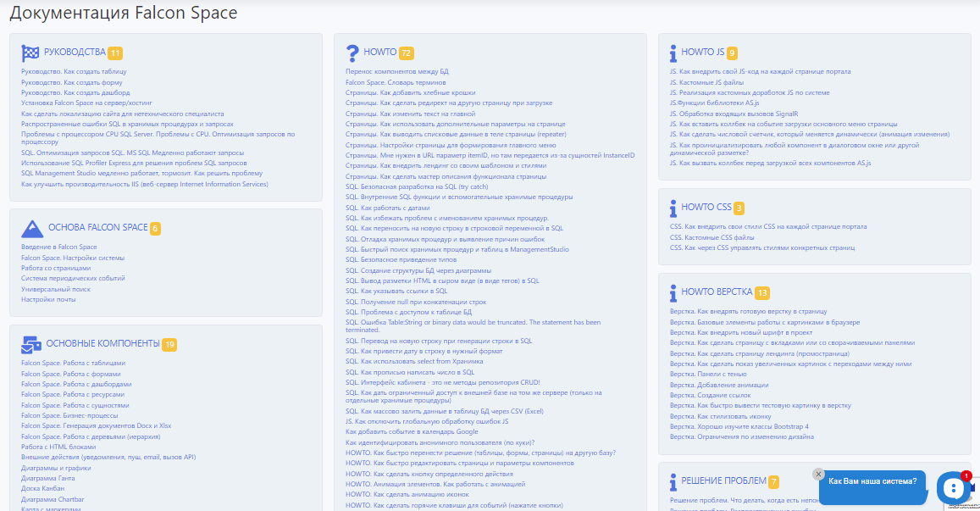Screen dimensions: 980x511
Task: Open 'SQL. Безопасное приведение типов'
Action: tap(401, 259)
